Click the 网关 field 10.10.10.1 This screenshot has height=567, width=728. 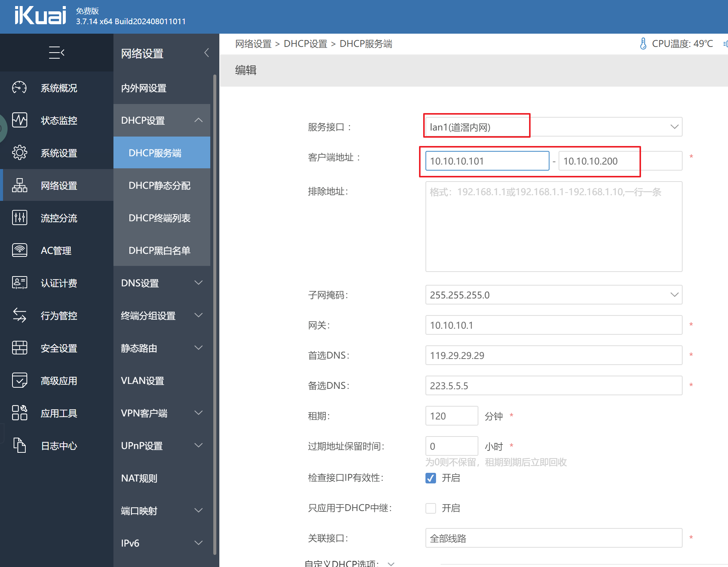click(554, 325)
